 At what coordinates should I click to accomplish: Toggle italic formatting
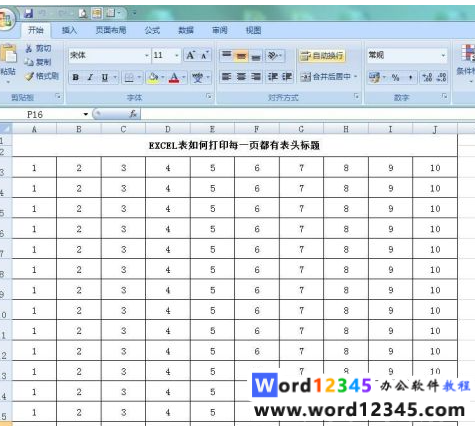click(x=90, y=77)
